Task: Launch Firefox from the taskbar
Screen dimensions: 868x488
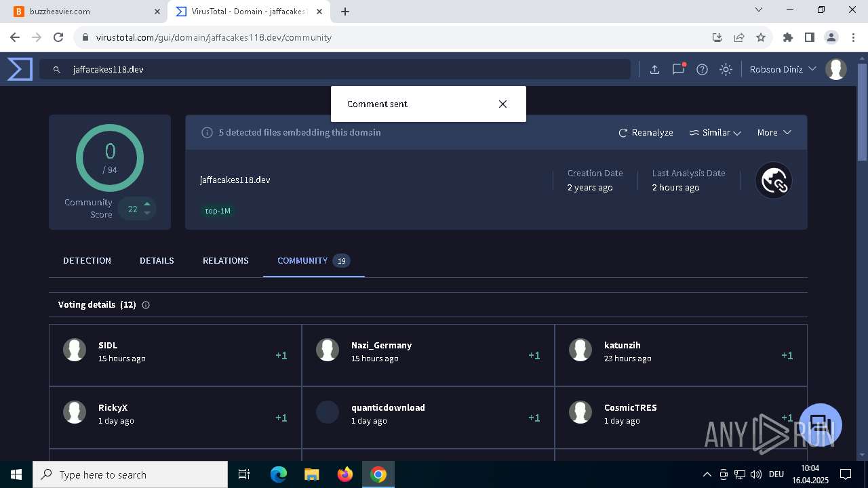Action: pos(345,474)
